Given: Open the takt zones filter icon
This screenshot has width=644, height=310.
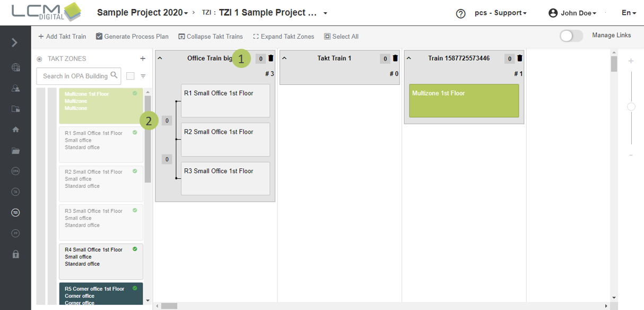Looking at the screenshot, I should [x=143, y=76].
